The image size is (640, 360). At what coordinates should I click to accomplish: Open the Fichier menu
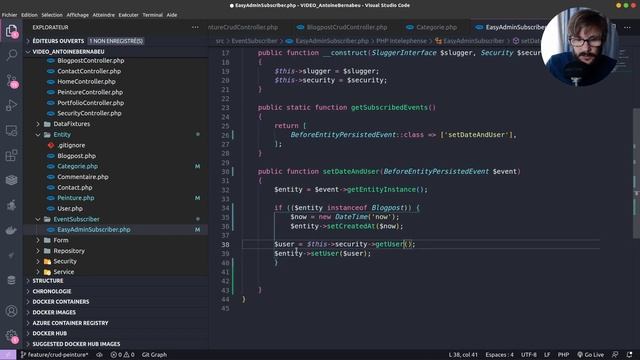[x=9, y=15]
